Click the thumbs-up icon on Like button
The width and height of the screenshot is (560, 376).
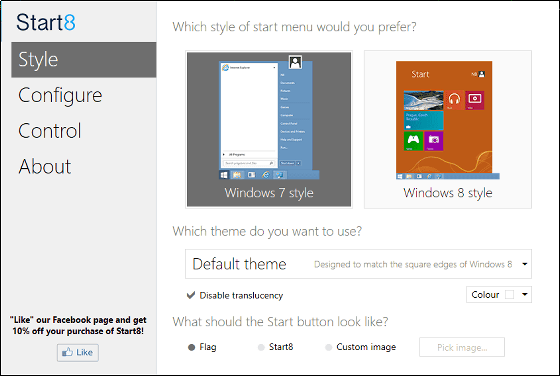[67, 352]
